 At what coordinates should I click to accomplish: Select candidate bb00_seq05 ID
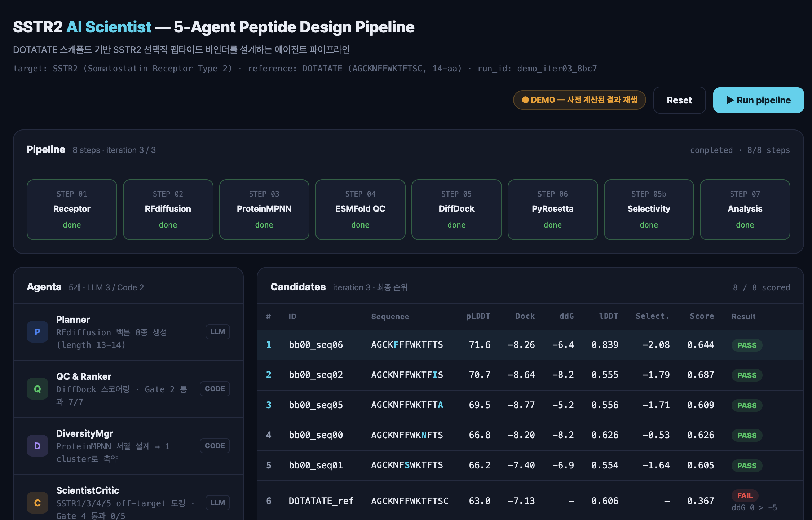[x=316, y=405]
